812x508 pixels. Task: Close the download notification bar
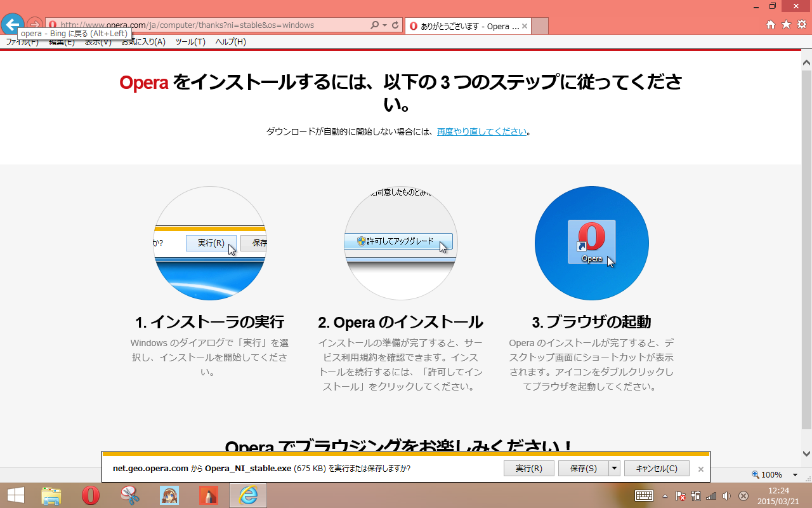[701, 469]
